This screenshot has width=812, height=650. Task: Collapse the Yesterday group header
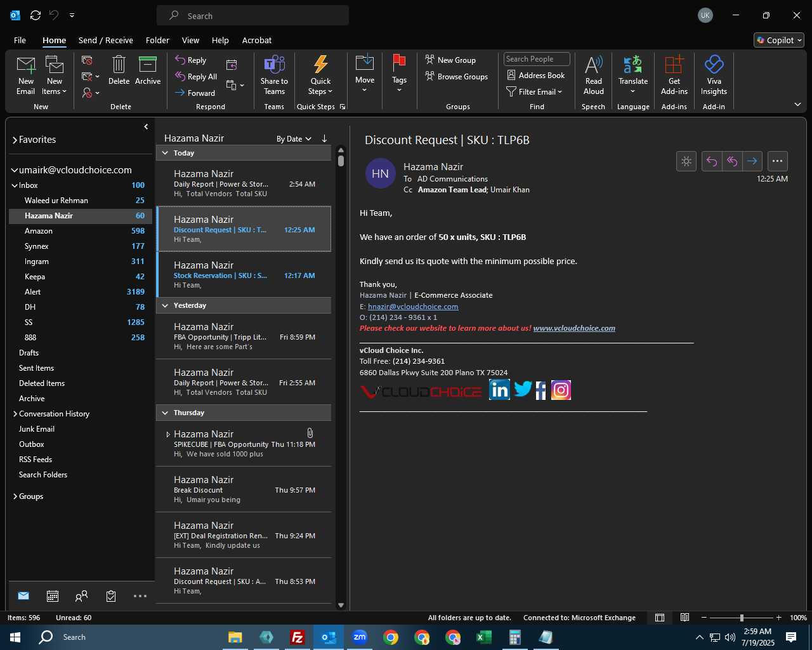coord(166,305)
